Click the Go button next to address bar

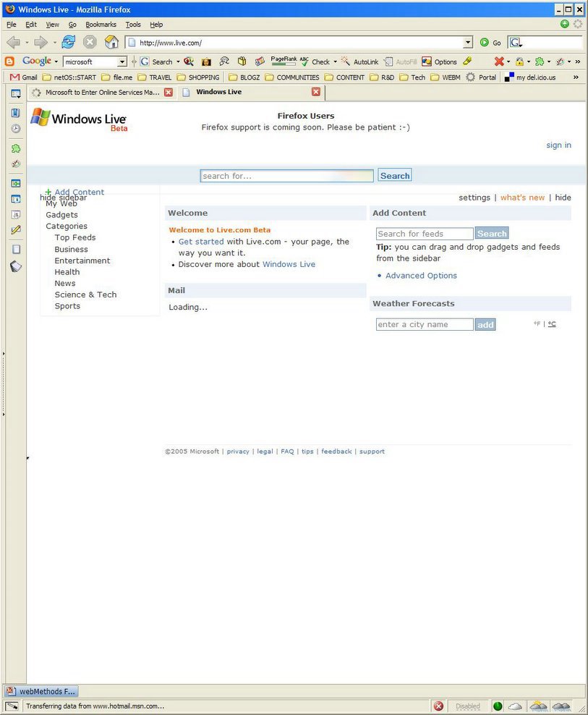coord(490,43)
